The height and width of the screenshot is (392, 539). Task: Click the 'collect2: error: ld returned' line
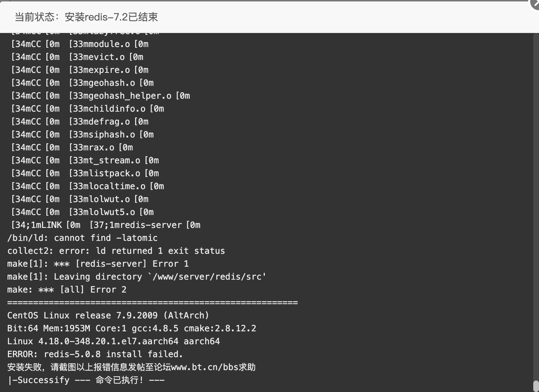click(116, 251)
